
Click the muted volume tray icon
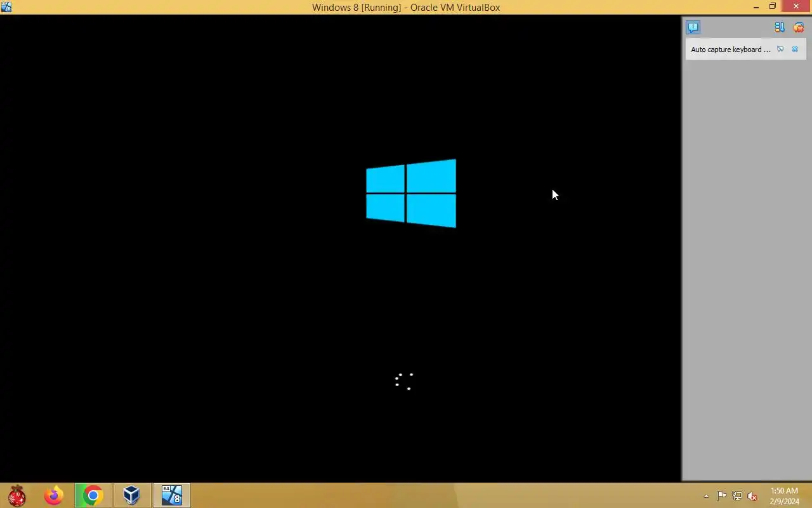click(x=752, y=496)
